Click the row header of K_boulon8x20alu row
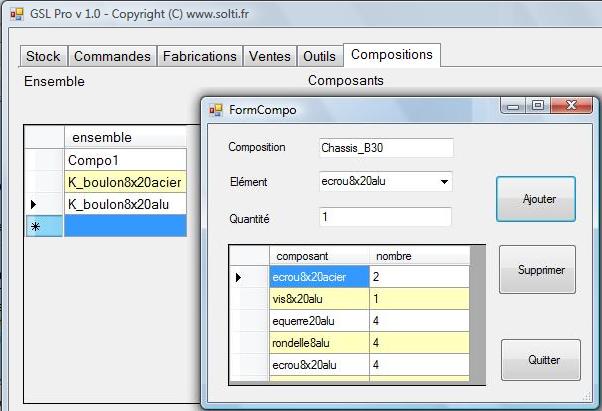 pos(45,204)
